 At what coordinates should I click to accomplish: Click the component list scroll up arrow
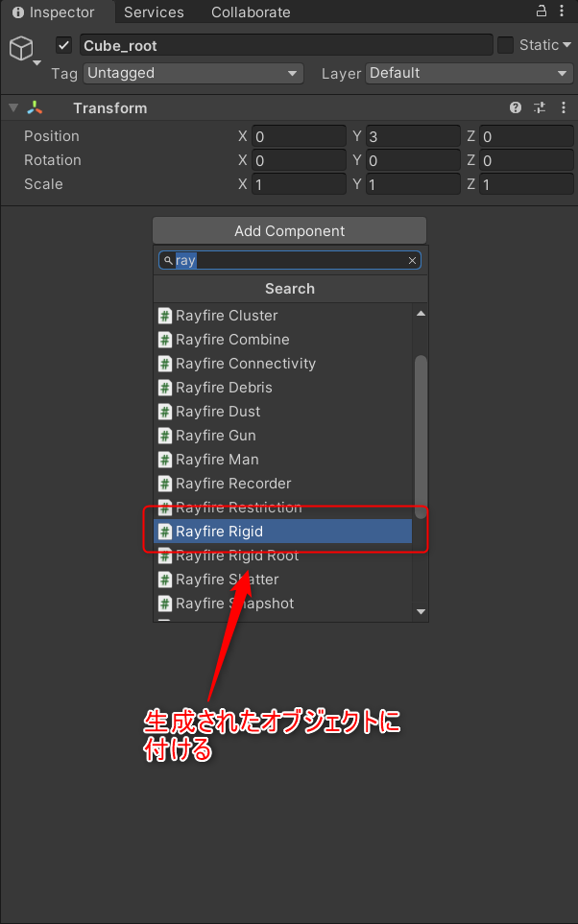pyautogui.click(x=421, y=314)
